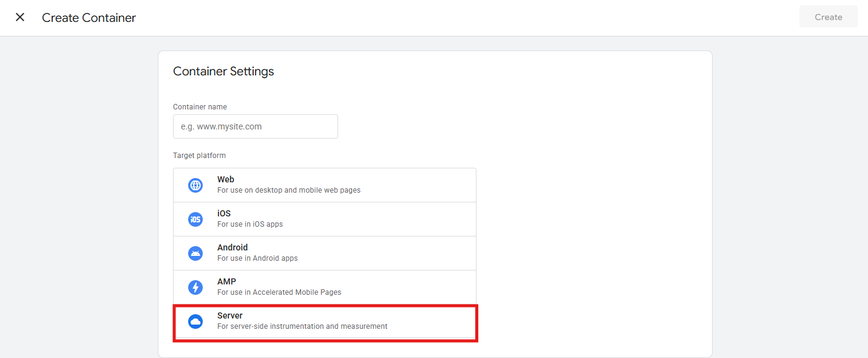
Task: Select the AMP lightning bolt icon
Action: pyautogui.click(x=195, y=287)
